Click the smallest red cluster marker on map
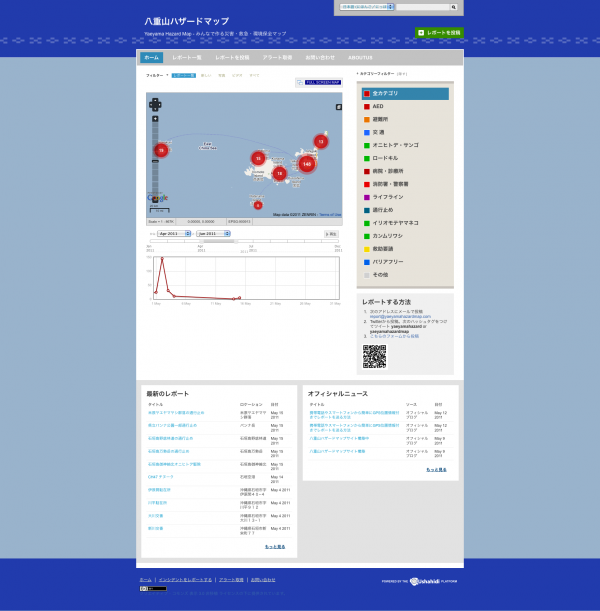 click(258, 205)
